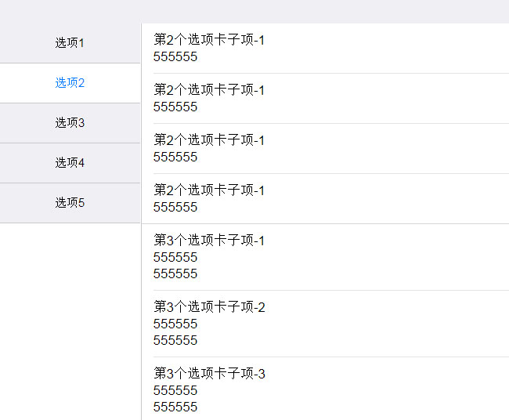Click the 第3个选项卡子项-3 list item title
509x420 pixels.
pyautogui.click(x=209, y=374)
